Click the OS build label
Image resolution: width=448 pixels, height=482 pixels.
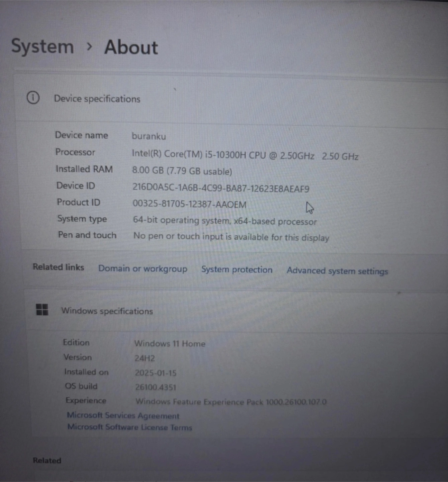coord(81,386)
